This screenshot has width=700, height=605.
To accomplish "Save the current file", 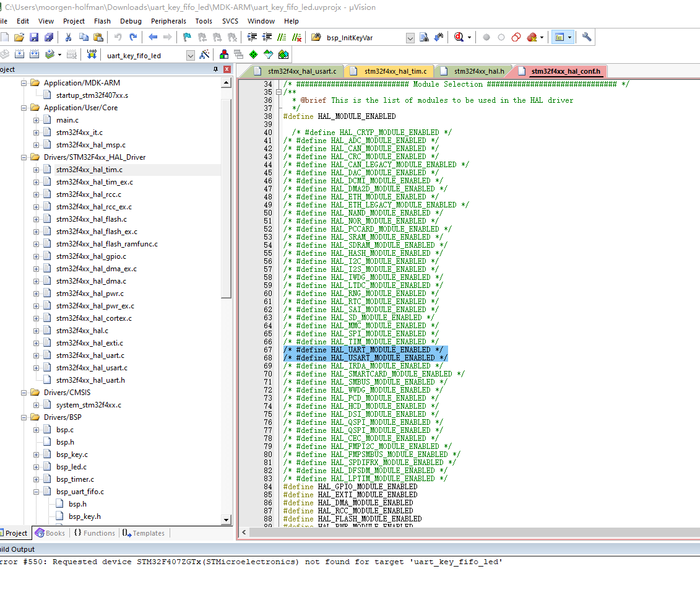I will [x=34, y=38].
